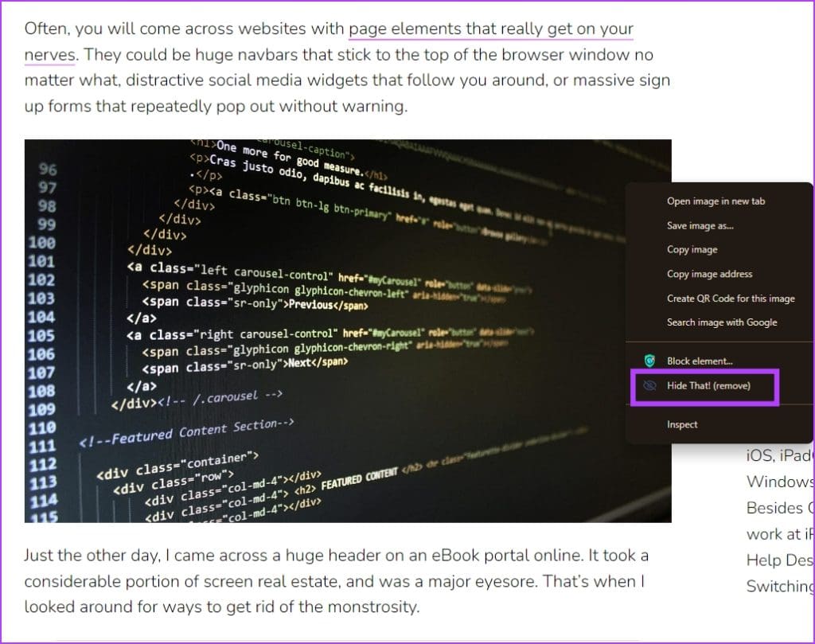The width and height of the screenshot is (815, 644).
Task: Choose Copy image address
Action: pos(708,273)
